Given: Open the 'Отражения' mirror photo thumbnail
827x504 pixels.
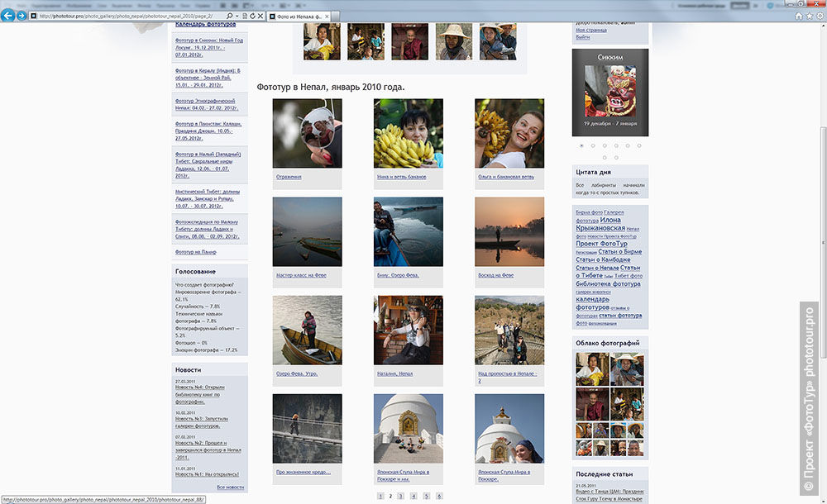Looking at the screenshot, I should coord(307,133).
